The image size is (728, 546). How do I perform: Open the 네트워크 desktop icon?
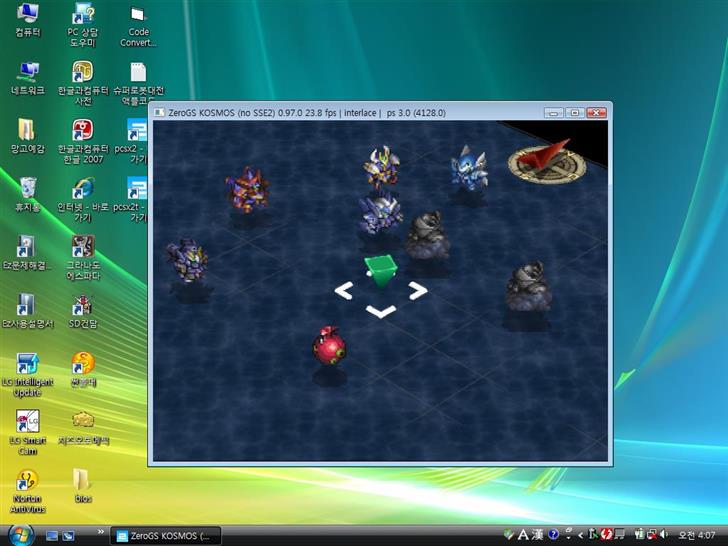tap(27, 78)
